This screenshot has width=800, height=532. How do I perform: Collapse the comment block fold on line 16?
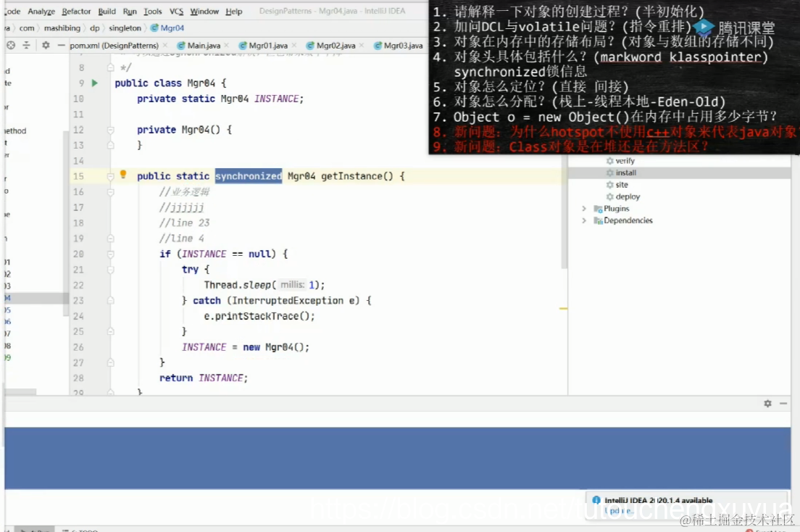point(111,192)
